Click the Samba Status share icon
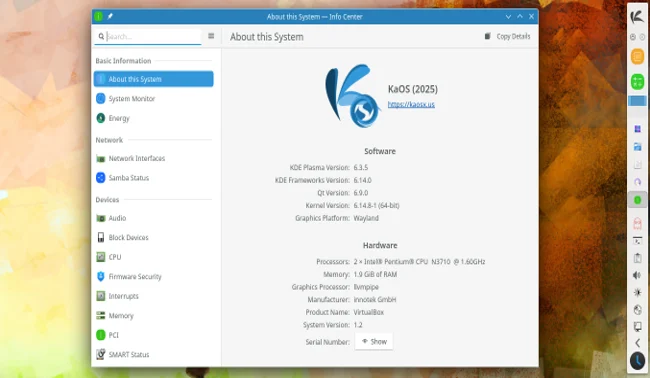Image resolution: width=650 pixels, height=378 pixels. click(x=101, y=178)
